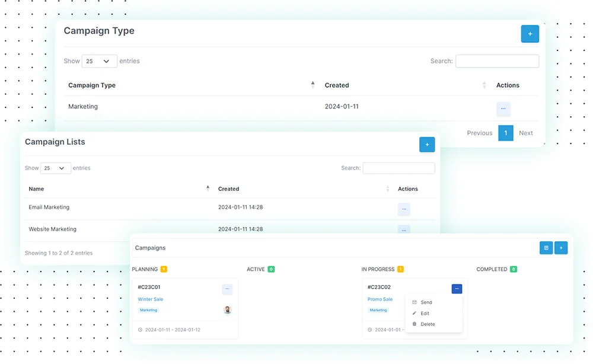Expand the entries dropdown in Campaign Lists panel
The width and height of the screenshot is (593, 364).
point(56,168)
